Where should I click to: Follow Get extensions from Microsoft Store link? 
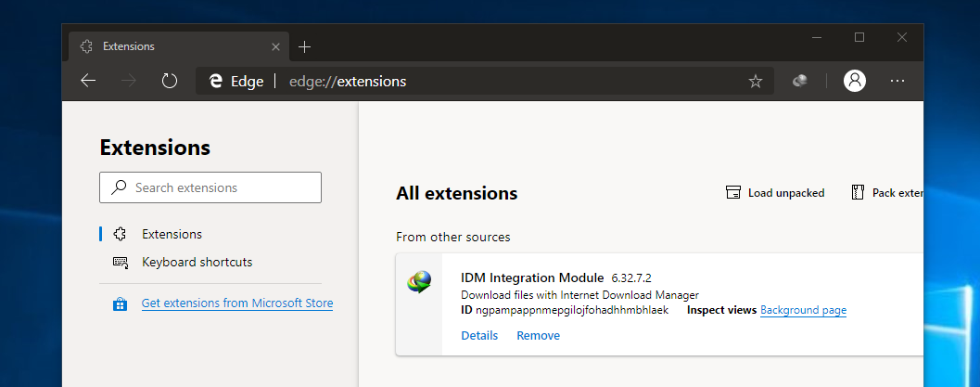pos(236,303)
